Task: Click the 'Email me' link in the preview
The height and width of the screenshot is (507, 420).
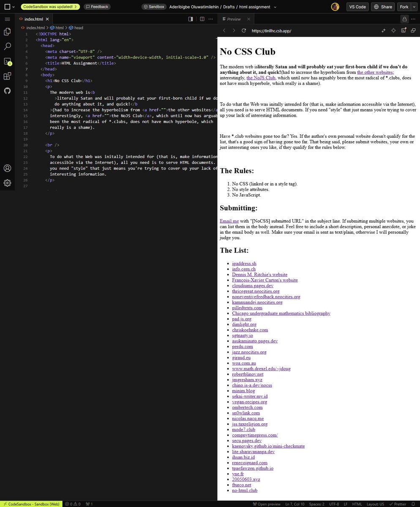Action: 229,221
